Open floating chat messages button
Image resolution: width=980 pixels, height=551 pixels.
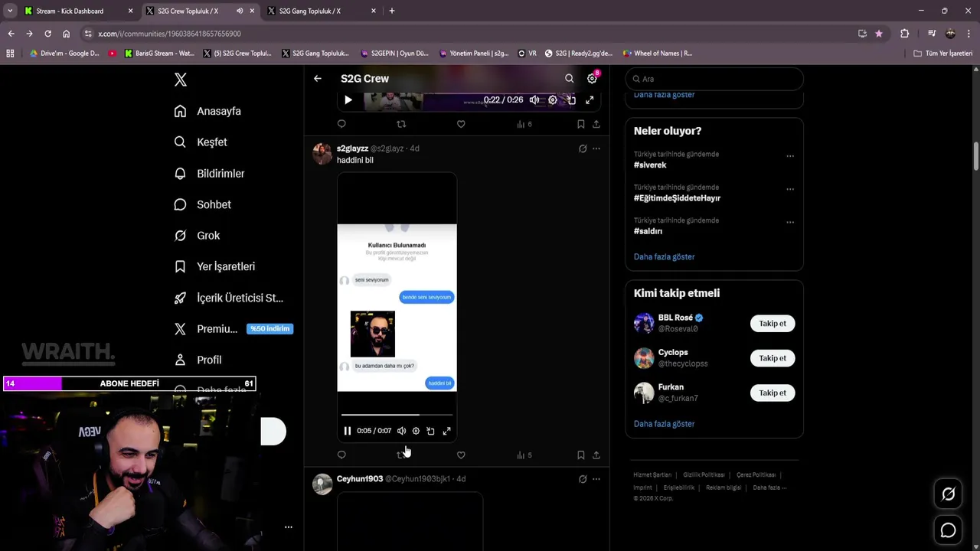point(948,530)
